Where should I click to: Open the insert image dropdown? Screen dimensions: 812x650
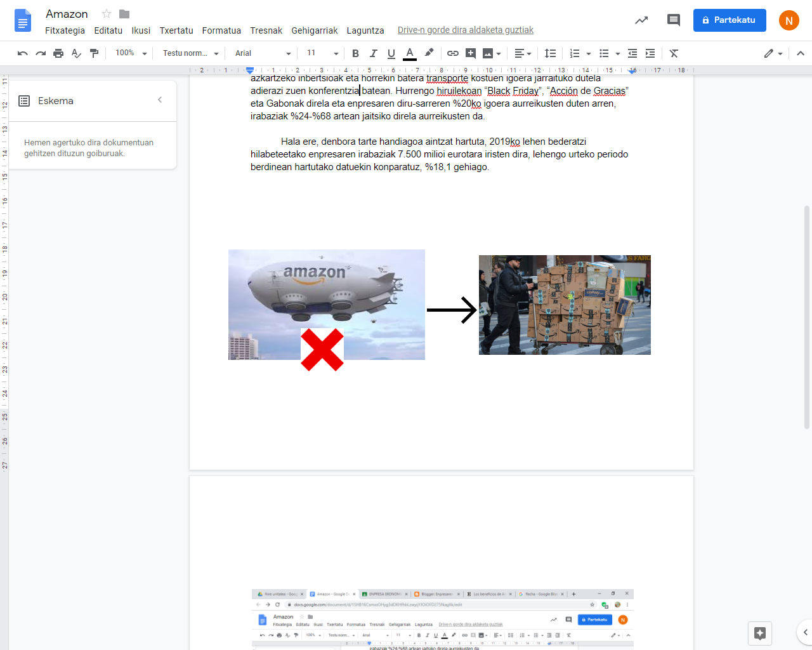point(492,53)
